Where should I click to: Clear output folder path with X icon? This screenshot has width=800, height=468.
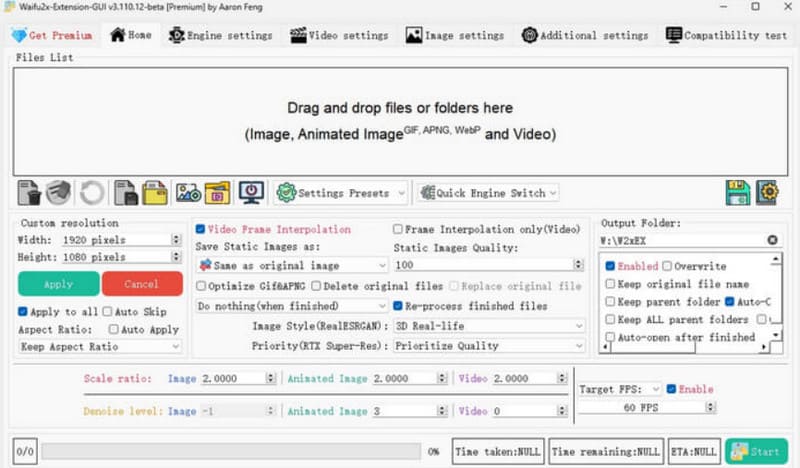(x=773, y=241)
